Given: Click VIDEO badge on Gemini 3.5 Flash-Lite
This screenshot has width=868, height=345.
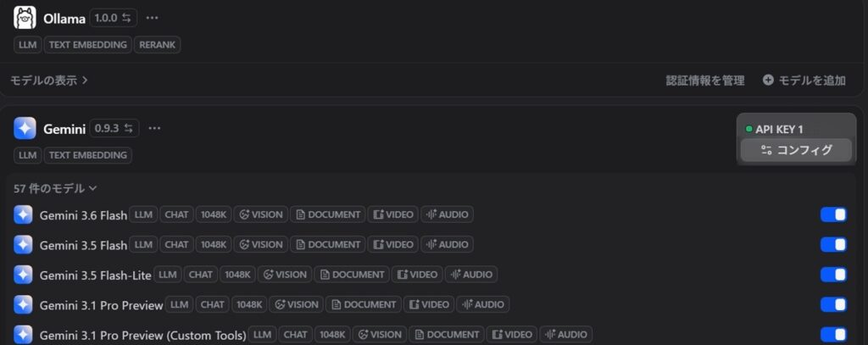Looking at the screenshot, I should pyautogui.click(x=417, y=274).
